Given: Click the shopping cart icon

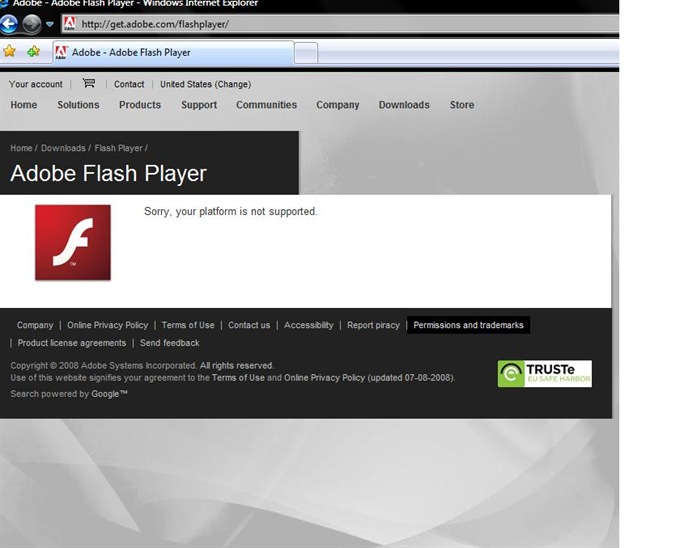Looking at the screenshot, I should (88, 84).
